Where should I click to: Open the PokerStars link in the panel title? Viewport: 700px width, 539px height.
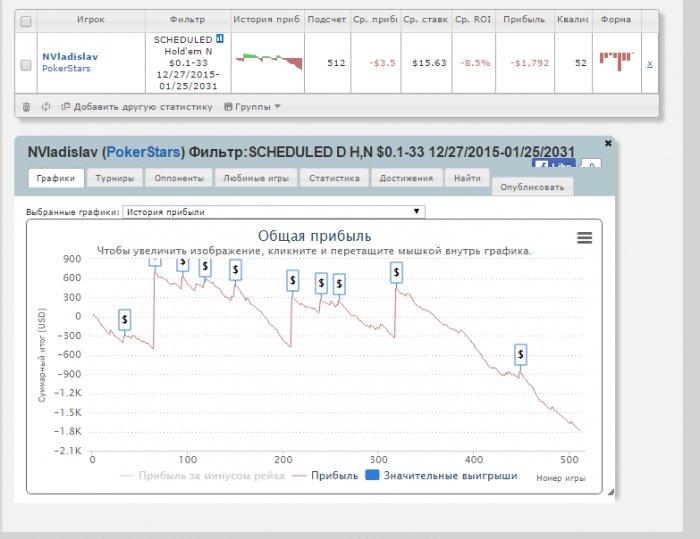coord(143,152)
